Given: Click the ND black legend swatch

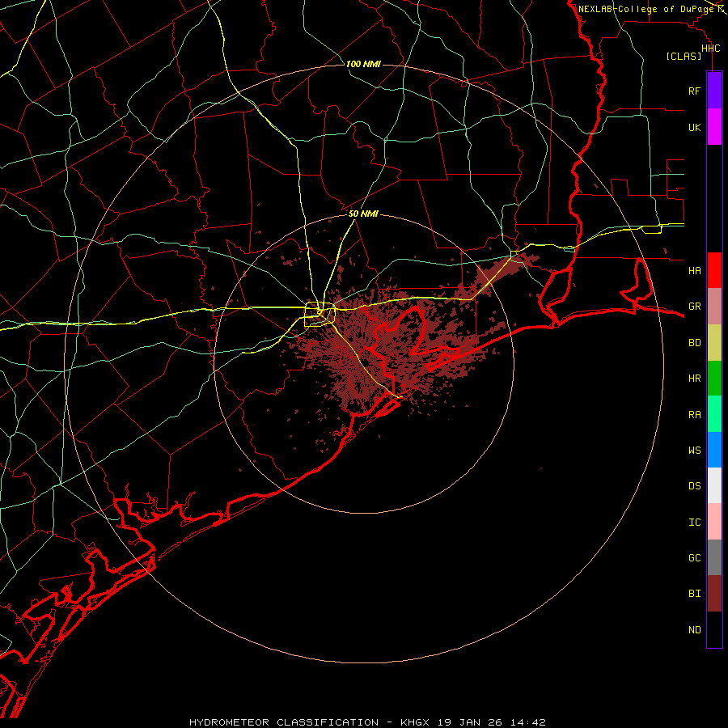Looking at the screenshot, I should pyautogui.click(x=714, y=629).
